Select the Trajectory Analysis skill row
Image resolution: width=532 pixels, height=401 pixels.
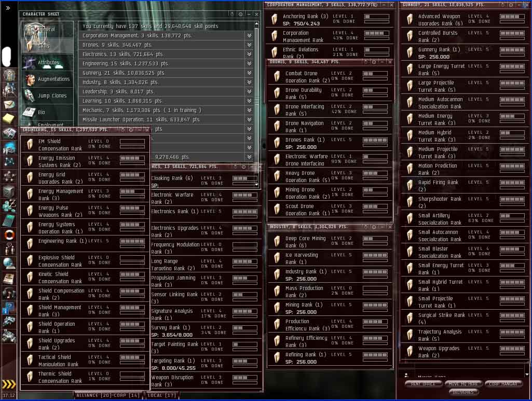tap(464, 335)
